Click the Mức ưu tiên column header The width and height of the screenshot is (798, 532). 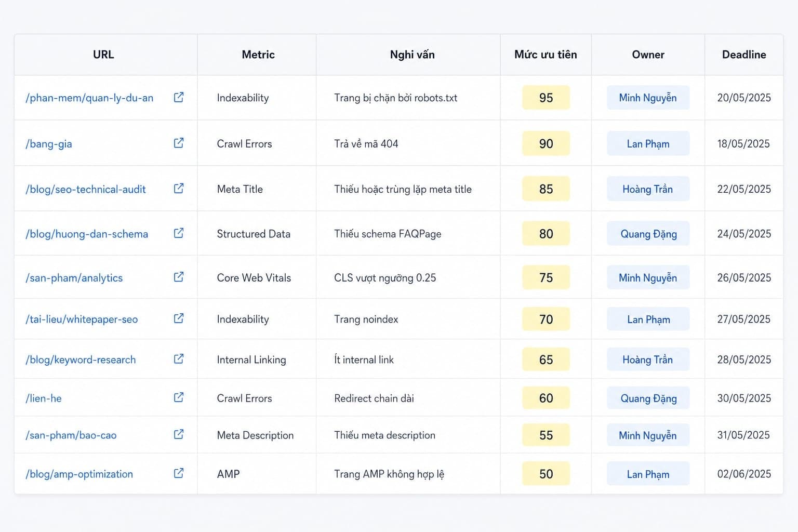[546, 55]
